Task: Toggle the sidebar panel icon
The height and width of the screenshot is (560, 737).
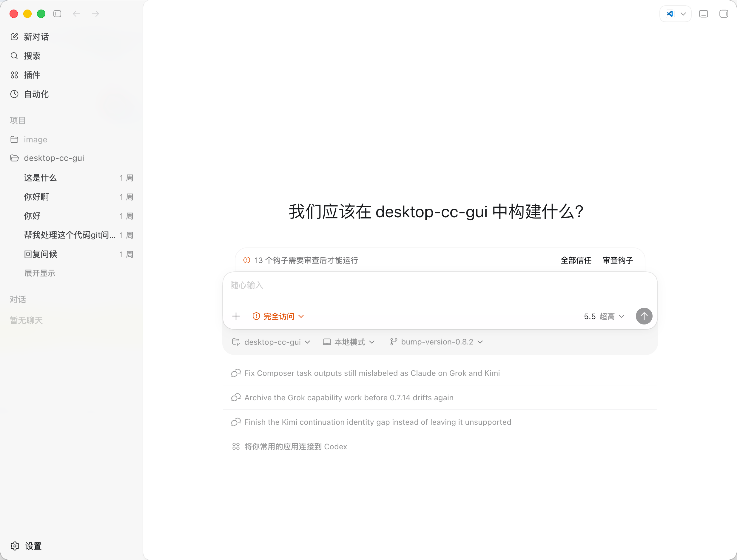Action: [x=57, y=14]
